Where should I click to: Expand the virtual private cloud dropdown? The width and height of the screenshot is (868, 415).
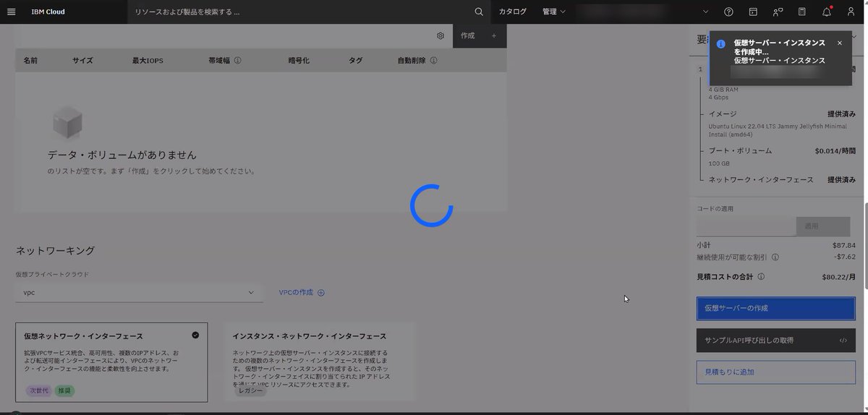click(x=139, y=293)
